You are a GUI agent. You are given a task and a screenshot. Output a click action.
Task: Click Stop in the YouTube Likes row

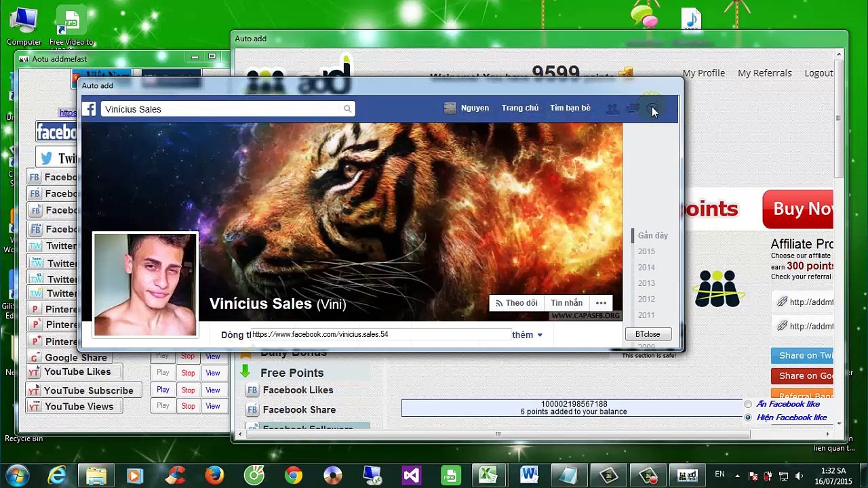(x=188, y=373)
